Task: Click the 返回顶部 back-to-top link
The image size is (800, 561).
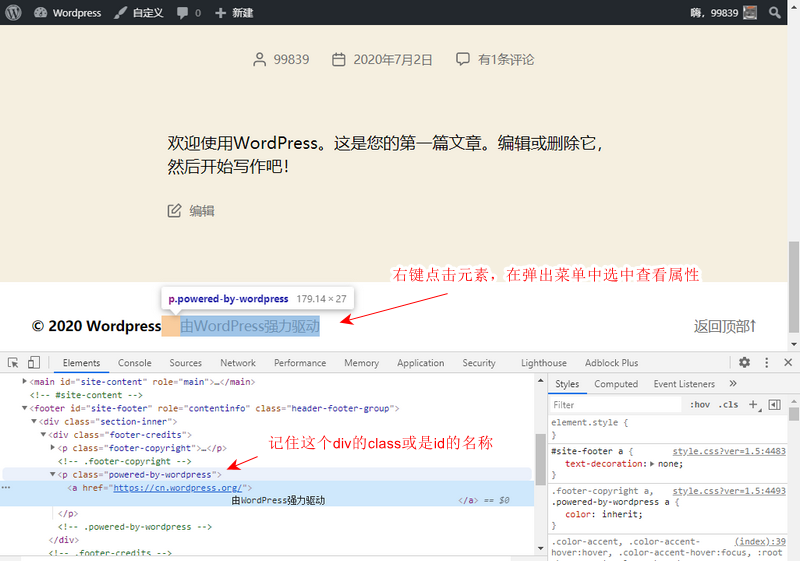Action: click(x=724, y=326)
